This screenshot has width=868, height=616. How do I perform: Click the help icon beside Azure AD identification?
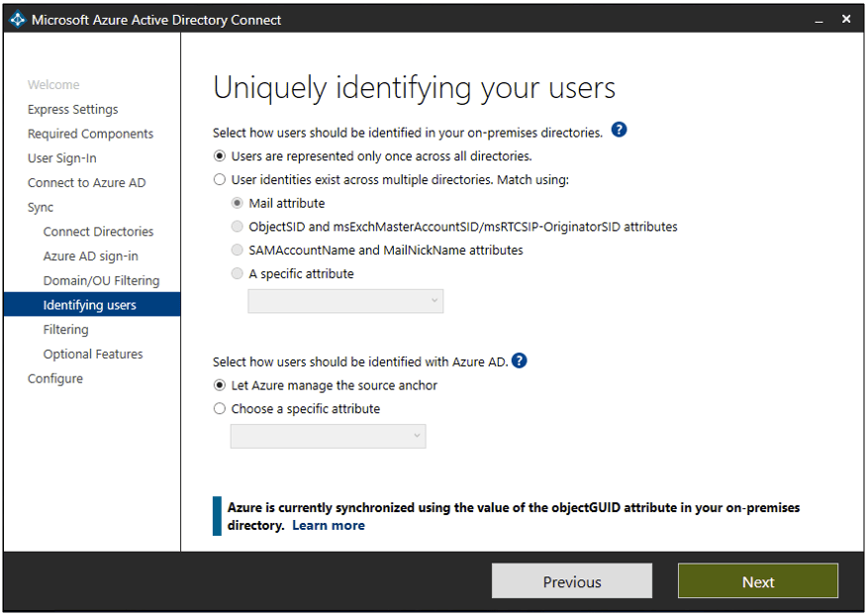click(x=519, y=360)
